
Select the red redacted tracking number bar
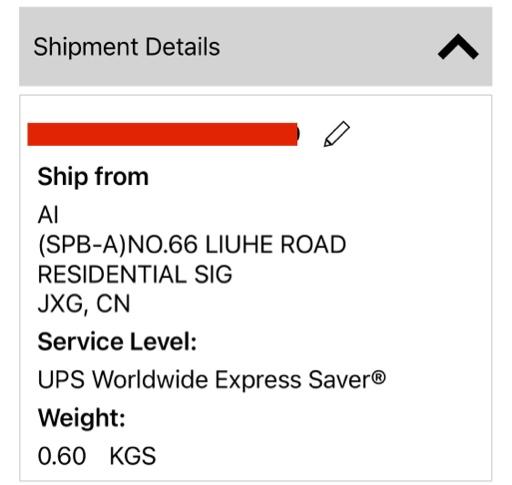[x=163, y=134]
